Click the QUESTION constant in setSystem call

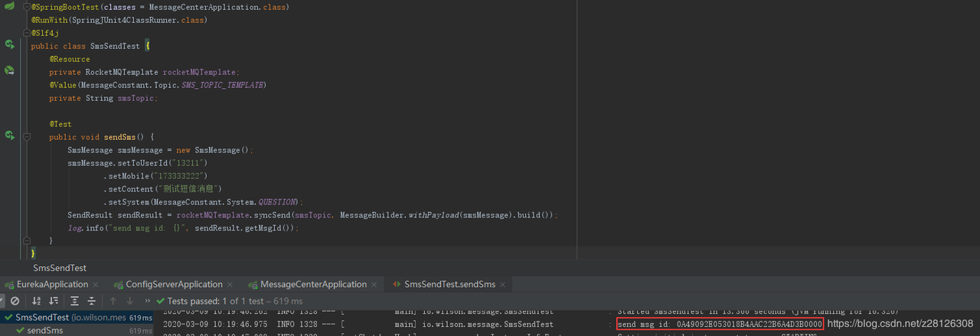coord(279,202)
